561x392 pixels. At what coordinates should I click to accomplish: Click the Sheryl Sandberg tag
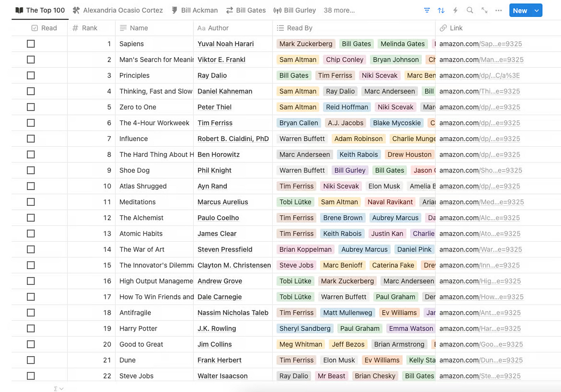click(305, 328)
